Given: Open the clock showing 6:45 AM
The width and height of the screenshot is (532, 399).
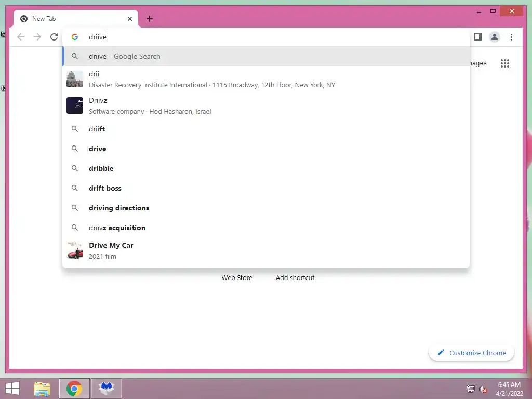Looking at the screenshot, I should coord(509,389).
